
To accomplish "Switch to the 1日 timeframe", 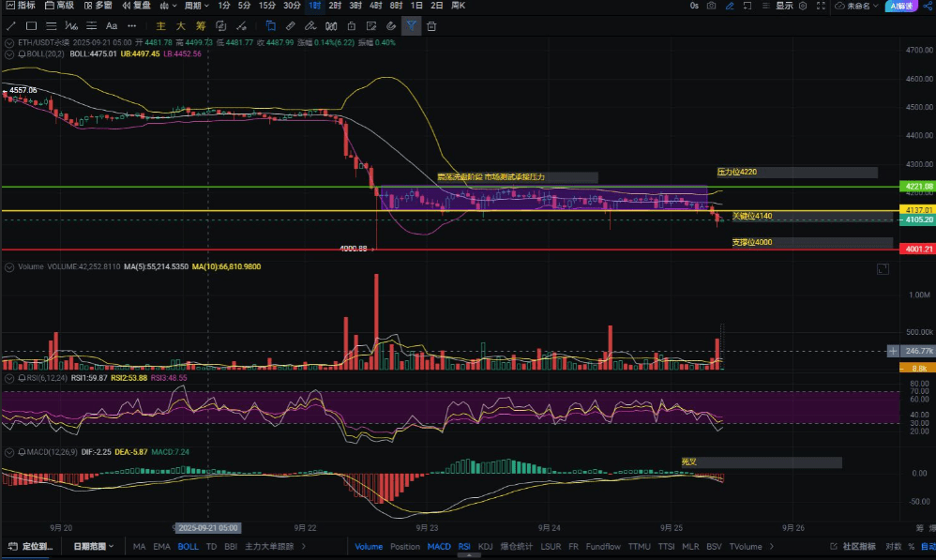I will tap(416, 6).
